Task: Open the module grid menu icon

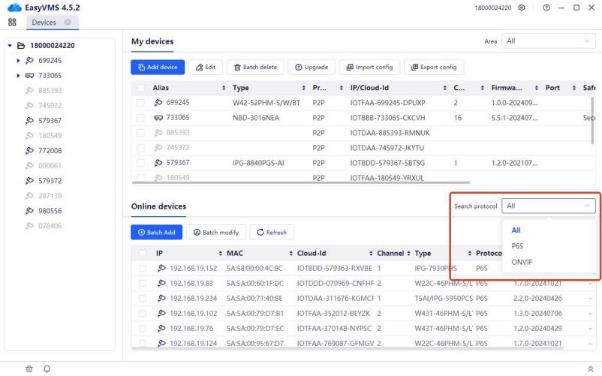Action: click(12, 22)
